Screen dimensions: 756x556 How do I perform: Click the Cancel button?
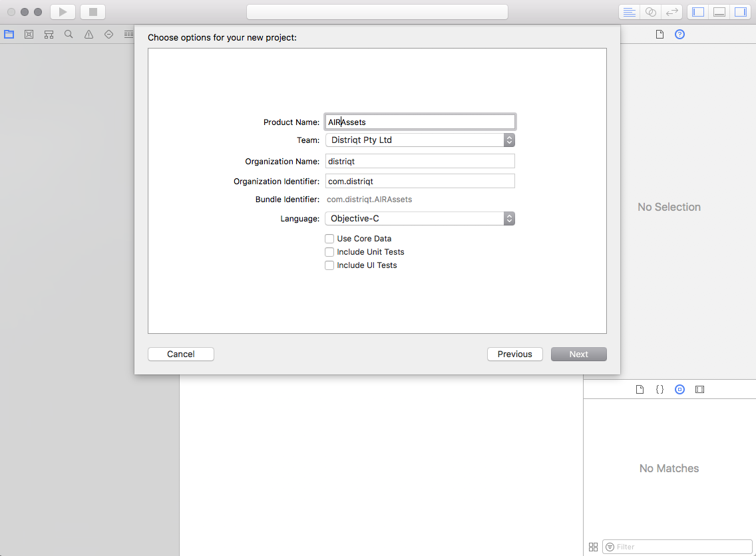tap(181, 354)
